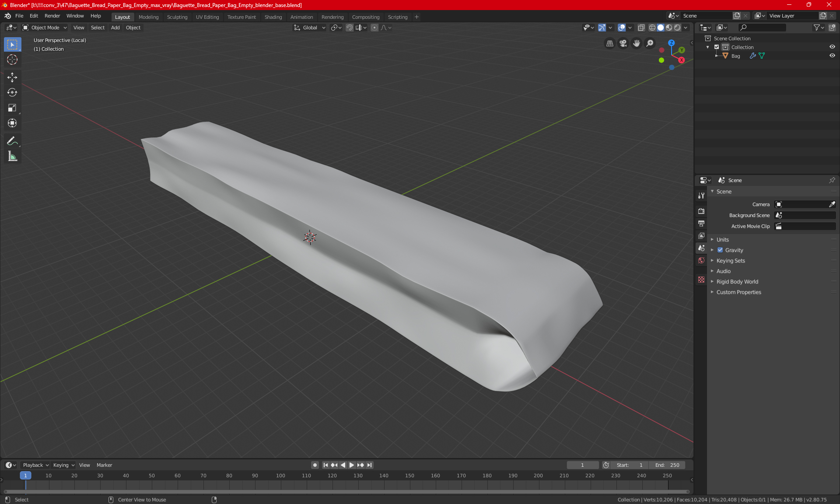Select the Rotate tool
The height and width of the screenshot is (504, 840).
(12, 93)
